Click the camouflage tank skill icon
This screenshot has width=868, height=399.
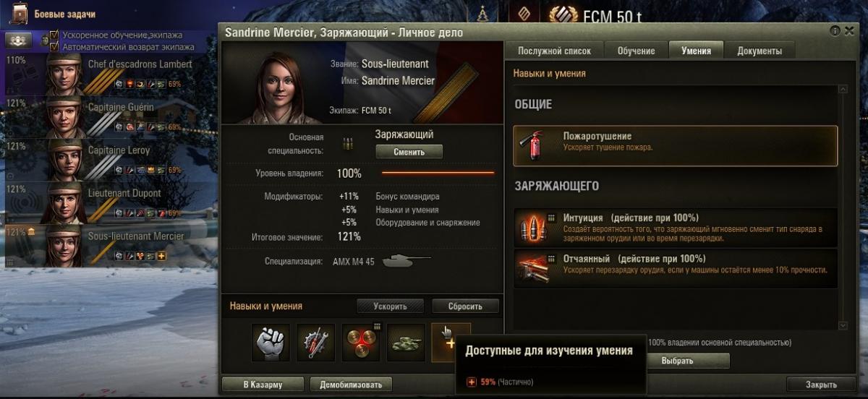coord(406,343)
